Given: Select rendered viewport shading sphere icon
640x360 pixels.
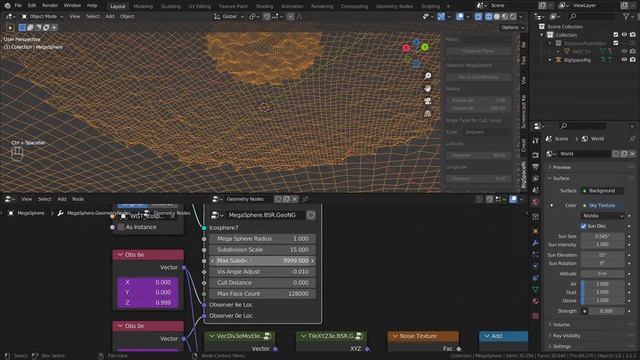Looking at the screenshot, I should 513,17.
